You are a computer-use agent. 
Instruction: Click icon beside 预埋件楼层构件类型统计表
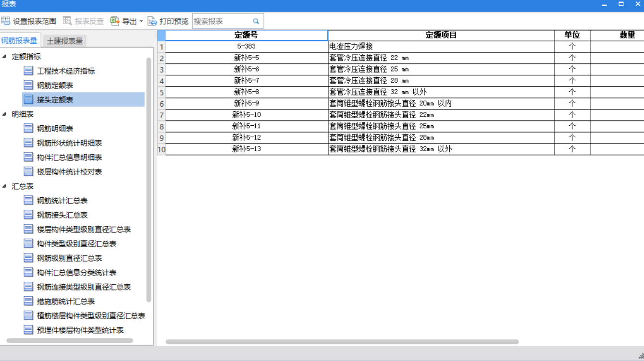click(28, 330)
